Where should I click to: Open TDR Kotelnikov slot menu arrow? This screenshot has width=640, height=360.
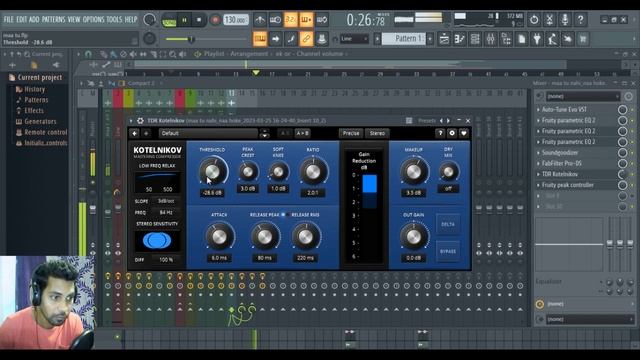(x=538, y=174)
